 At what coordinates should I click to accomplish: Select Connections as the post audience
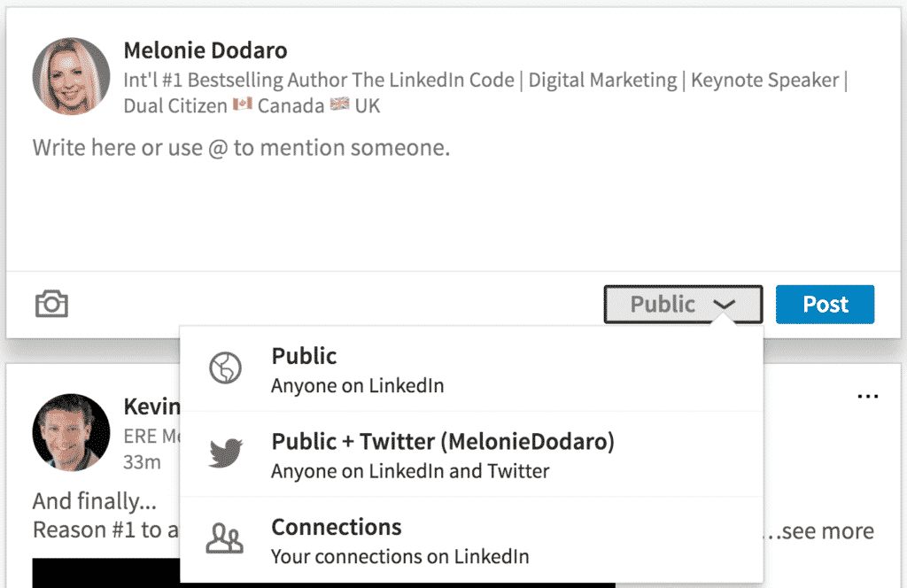(337, 527)
